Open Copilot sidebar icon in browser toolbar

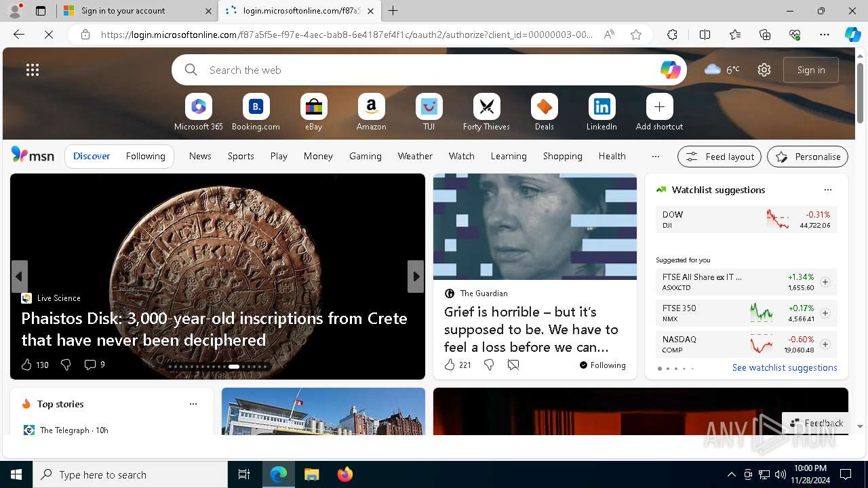852,35
